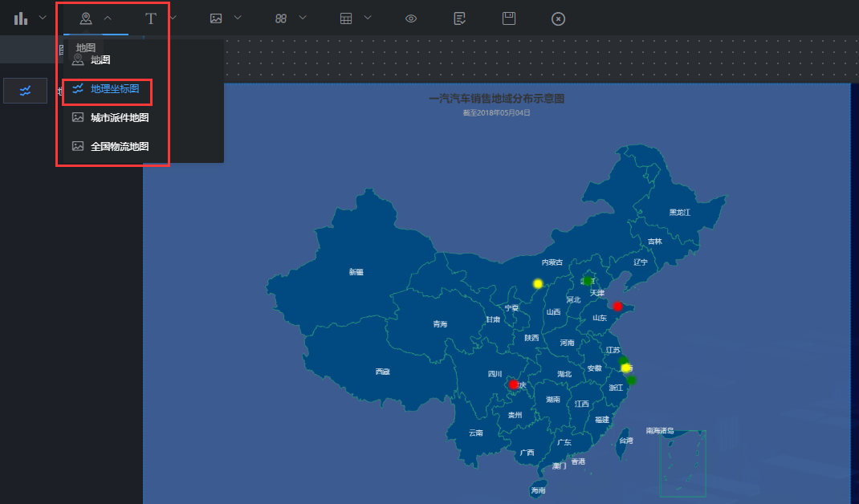Collapse the map menu chevron
The width and height of the screenshot is (859, 504).
[x=108, y=18]
